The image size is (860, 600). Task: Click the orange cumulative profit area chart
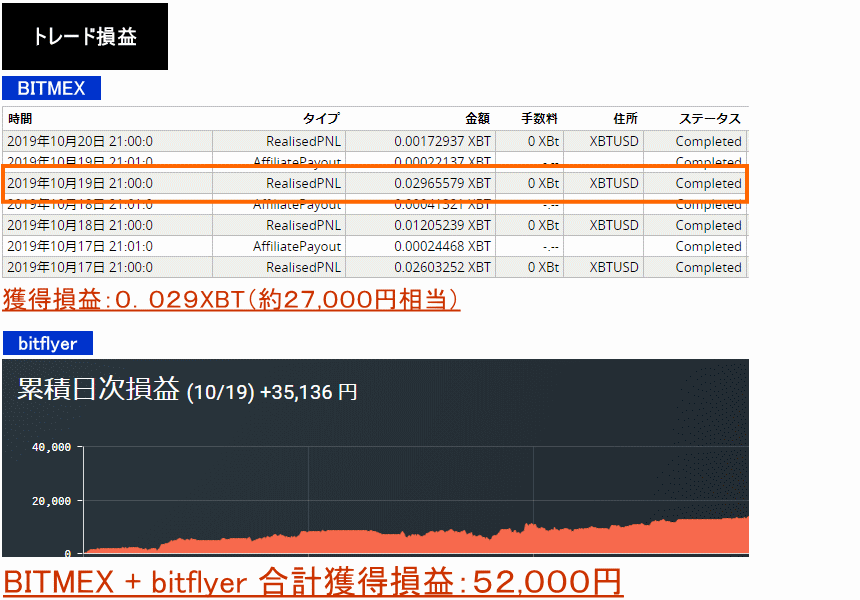click(x=450, y=541)
